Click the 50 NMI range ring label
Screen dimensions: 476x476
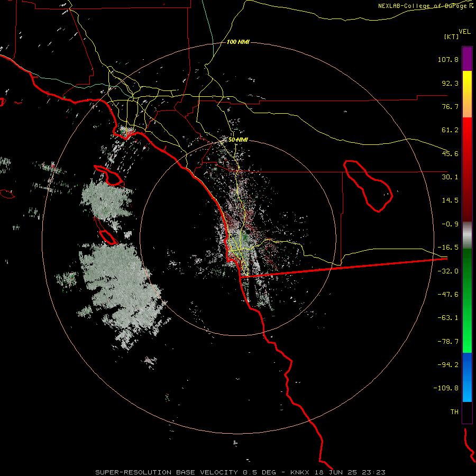(238, 140)
